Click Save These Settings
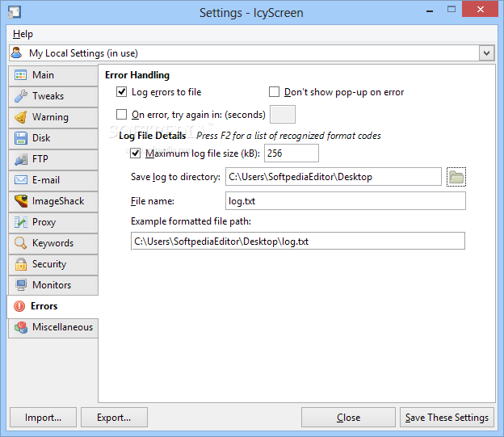 pos(447,418)
